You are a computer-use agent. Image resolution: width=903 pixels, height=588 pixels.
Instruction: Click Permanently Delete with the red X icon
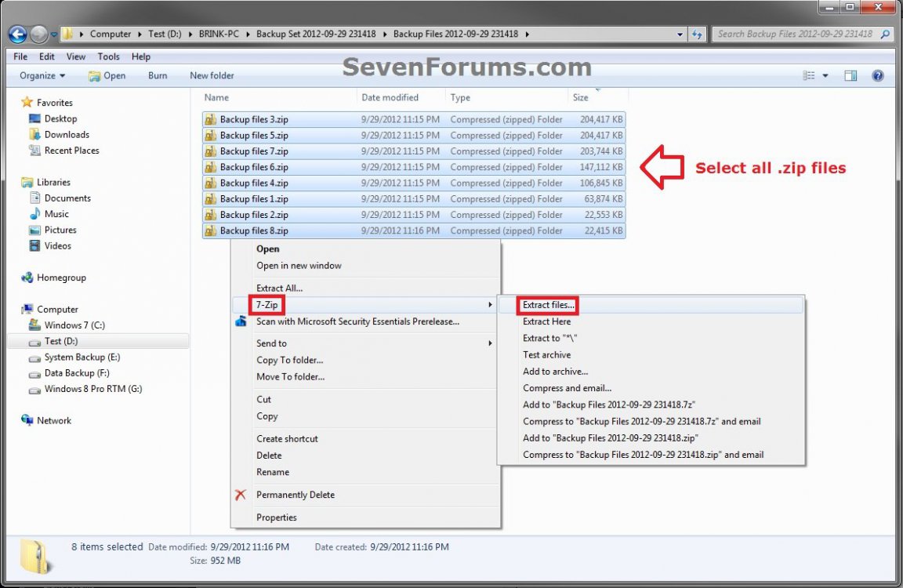tap(296, 495)
